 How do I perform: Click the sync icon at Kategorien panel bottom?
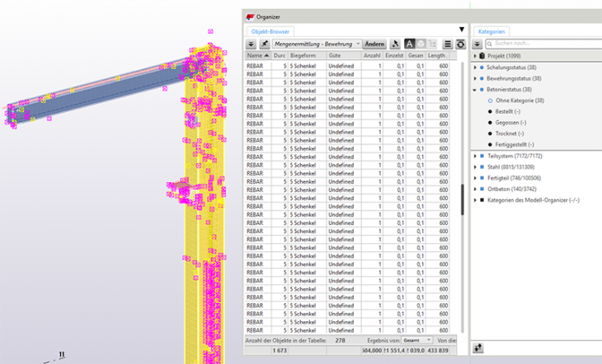point(478,349)
